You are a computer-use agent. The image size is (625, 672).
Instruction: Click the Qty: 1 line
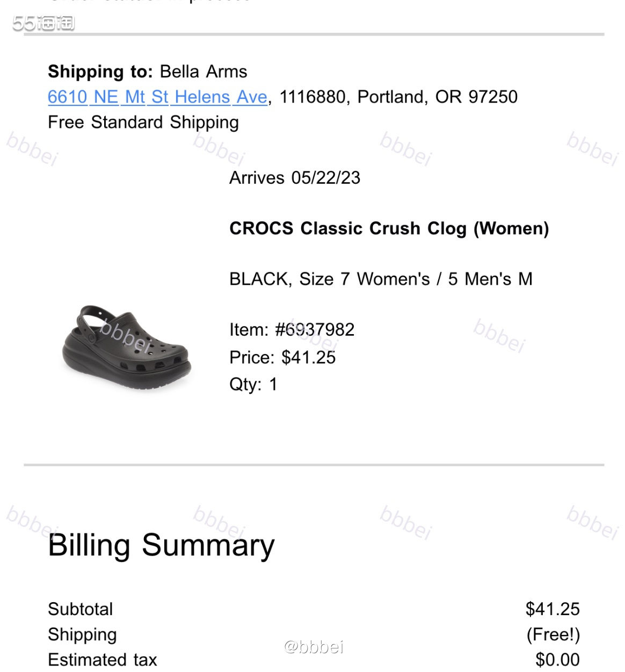click(253, 385)
